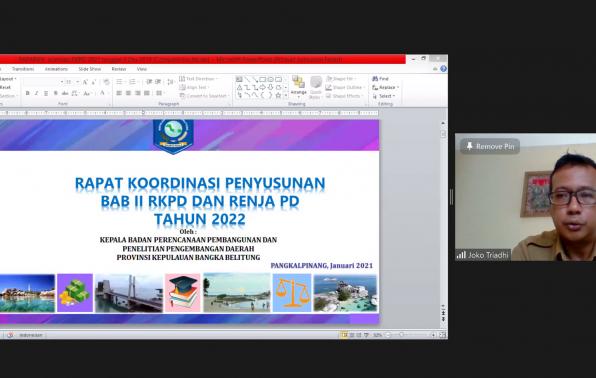Switch to Slide Sorter view
Screen dimensions: 596x378
352,335
